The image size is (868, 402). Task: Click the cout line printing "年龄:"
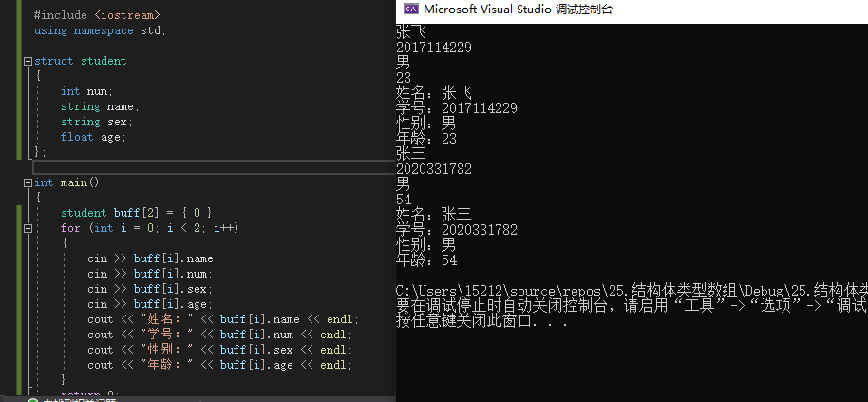tap(219, 365)
